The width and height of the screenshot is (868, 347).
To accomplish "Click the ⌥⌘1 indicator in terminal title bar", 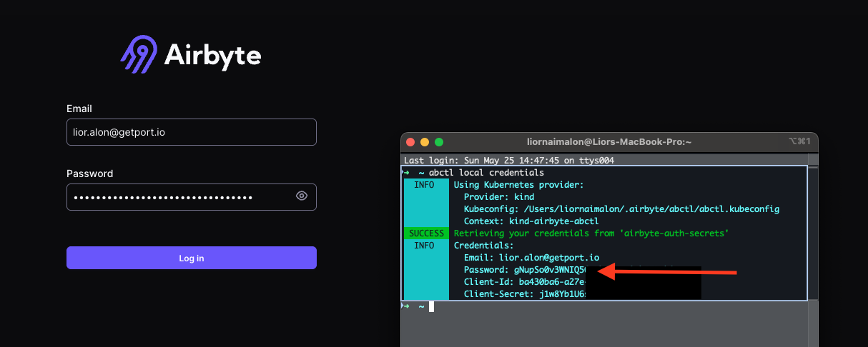I will pos(799,142).
